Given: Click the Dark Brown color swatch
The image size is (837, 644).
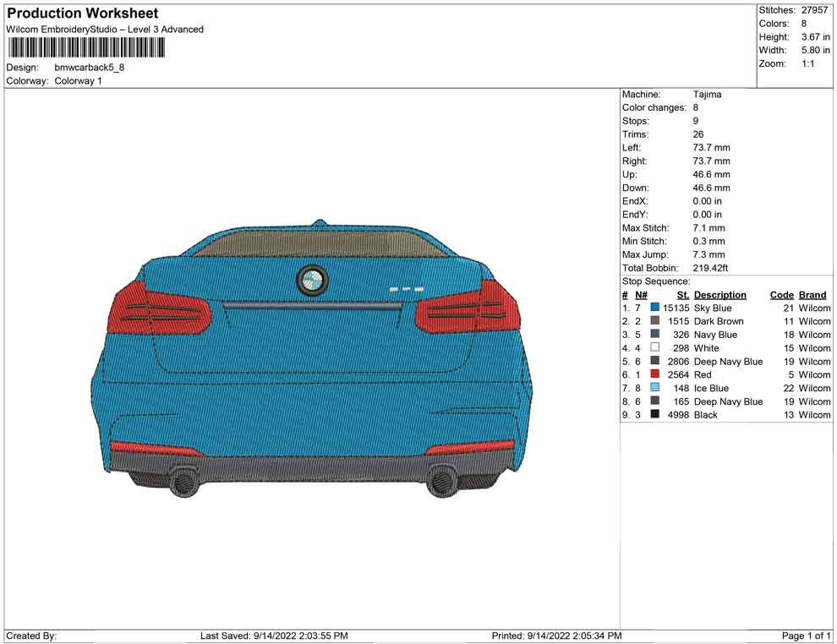Looking at the screenshot, I should point(655,320).
